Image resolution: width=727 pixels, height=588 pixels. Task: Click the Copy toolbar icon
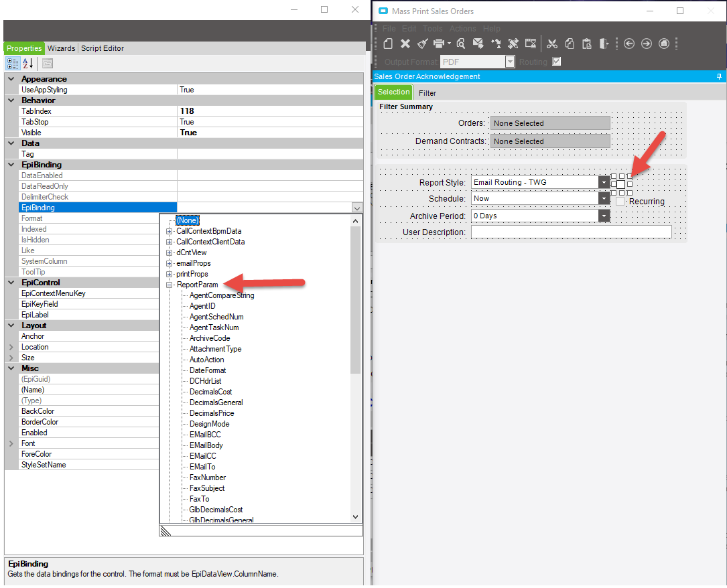570,44
